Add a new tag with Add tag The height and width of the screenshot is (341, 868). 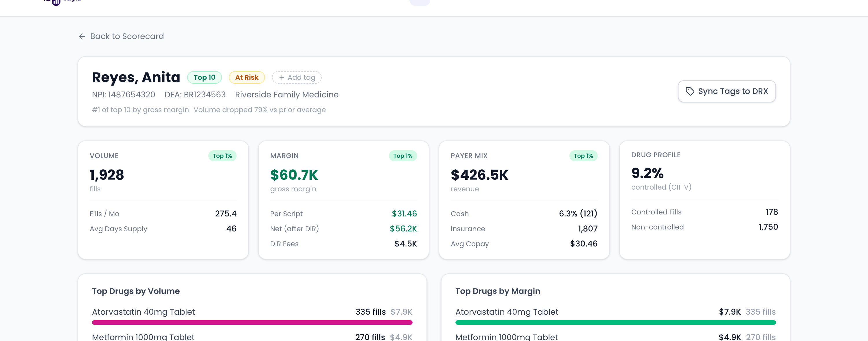coord(297,77)
